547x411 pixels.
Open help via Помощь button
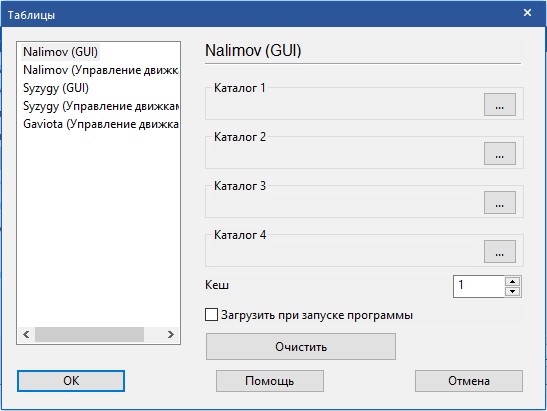[270, 381]
